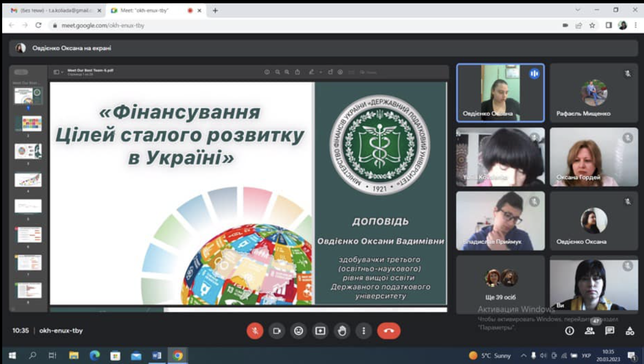Go forward in browser history
Screen dimensions: 644x364
(25, 25)
